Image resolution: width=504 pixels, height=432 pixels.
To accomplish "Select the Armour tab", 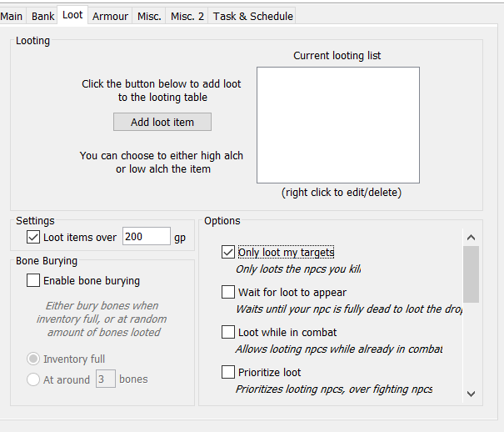I will tap(110, 16).
